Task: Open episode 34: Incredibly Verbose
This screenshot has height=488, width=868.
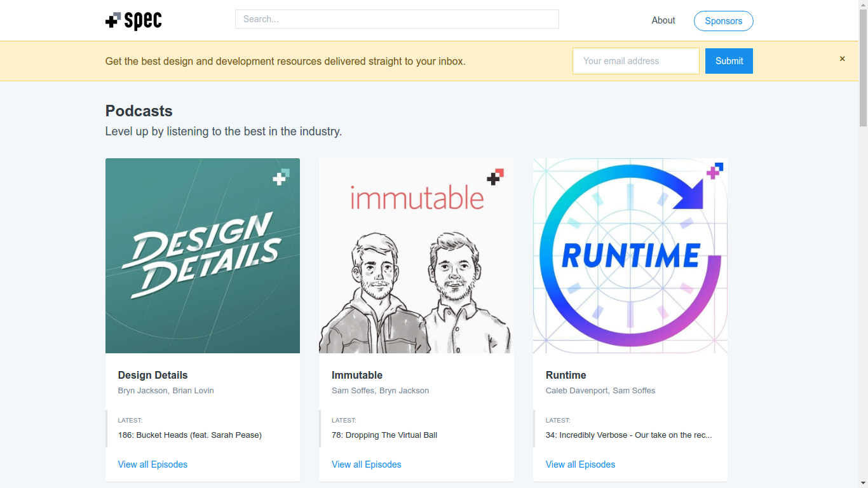Action: click(628, 435)
